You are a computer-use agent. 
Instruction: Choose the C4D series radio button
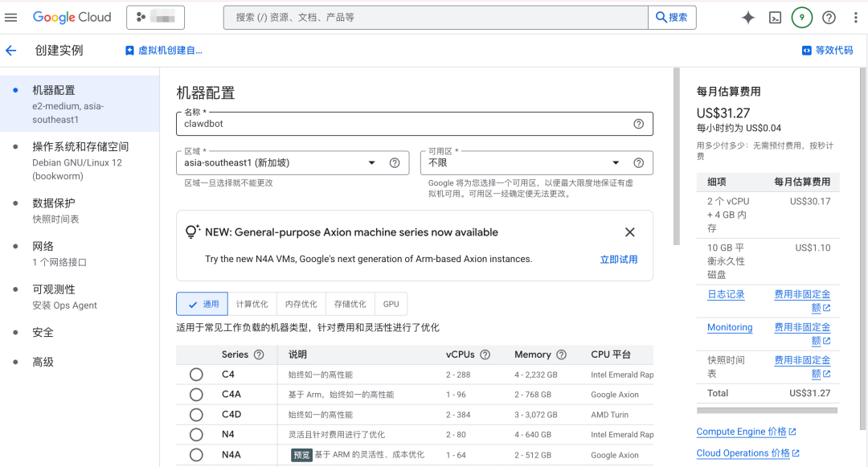196,414
